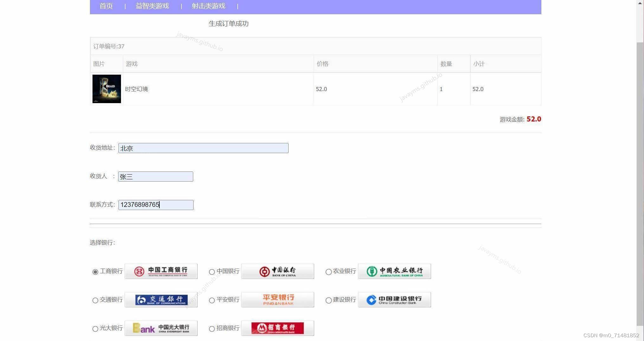Open the 益智类游戏 category

click(x=152, y=6)
